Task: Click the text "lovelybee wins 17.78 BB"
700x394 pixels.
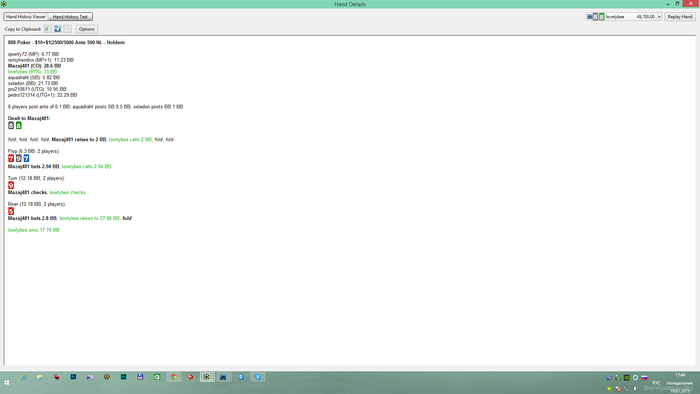Action: [33, 230]
